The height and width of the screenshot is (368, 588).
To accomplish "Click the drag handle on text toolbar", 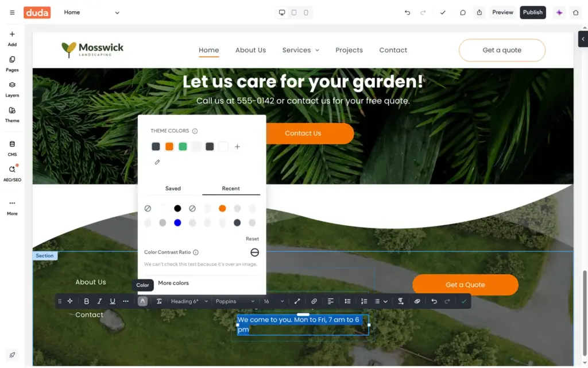I will coord(60,301).
